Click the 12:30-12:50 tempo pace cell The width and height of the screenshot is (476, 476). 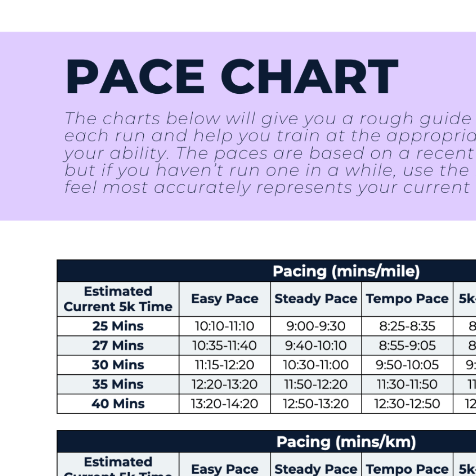tap(407, 404)
